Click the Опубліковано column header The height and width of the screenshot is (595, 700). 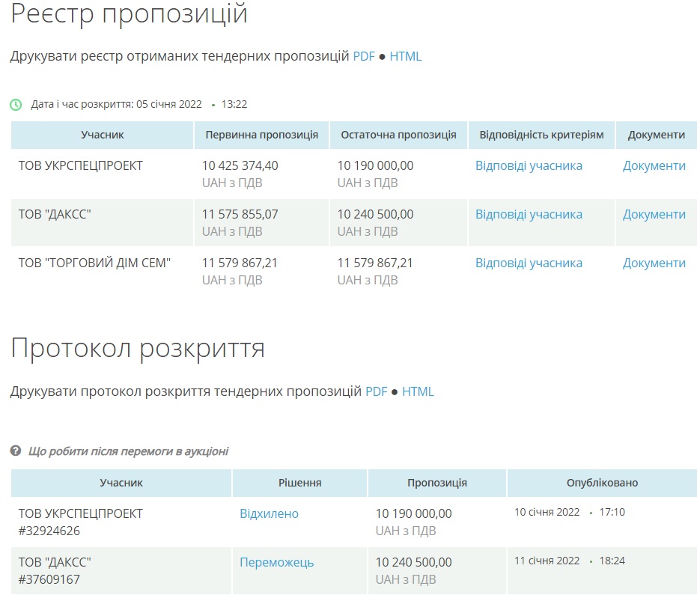coord(602,483)
